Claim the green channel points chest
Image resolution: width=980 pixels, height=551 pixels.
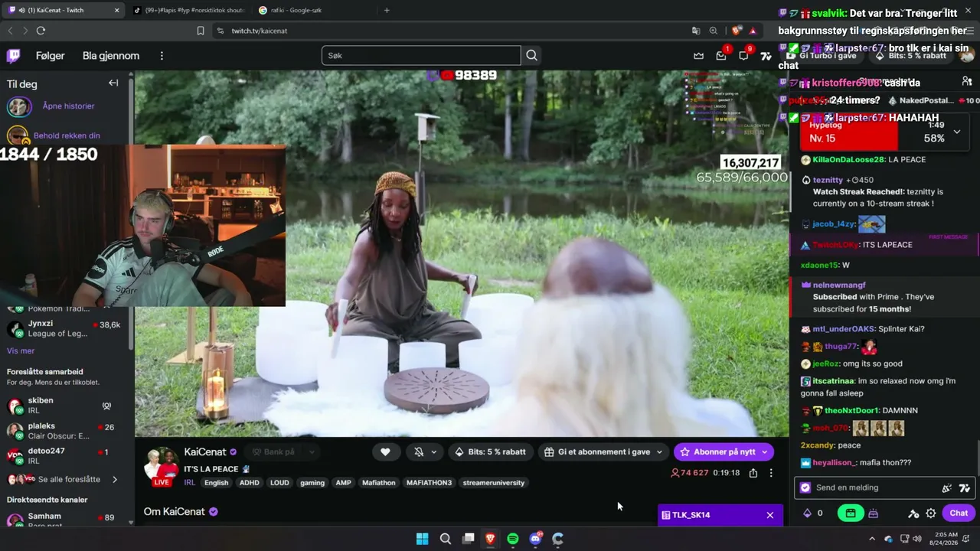pos(851,514)
